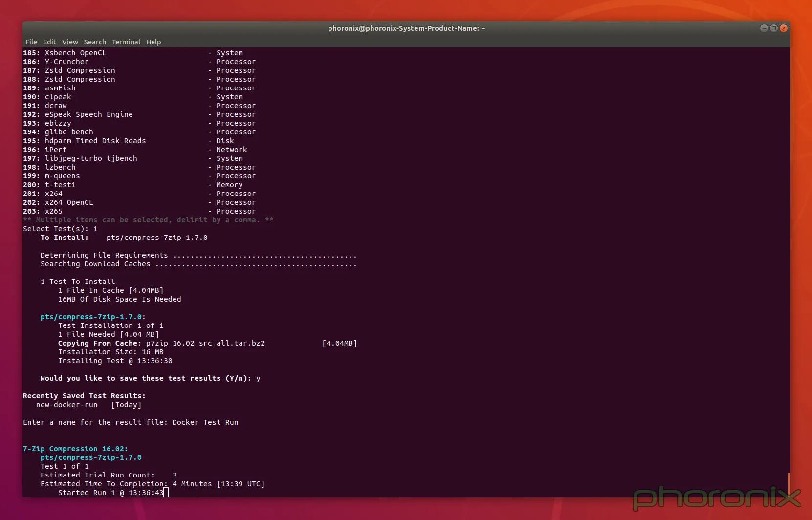Screen dimensions: 812x520
Task: Click the '203: x265' line
Action: click(x=139, y=211)
